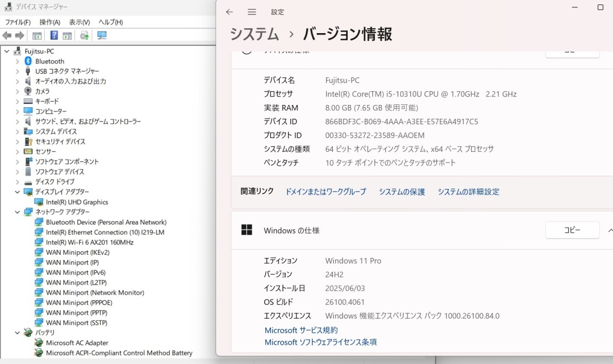Click the Forward arrow in Device Manager toolbar
Viewport: 613px width, 364px height.
click(x=19, y=35)
